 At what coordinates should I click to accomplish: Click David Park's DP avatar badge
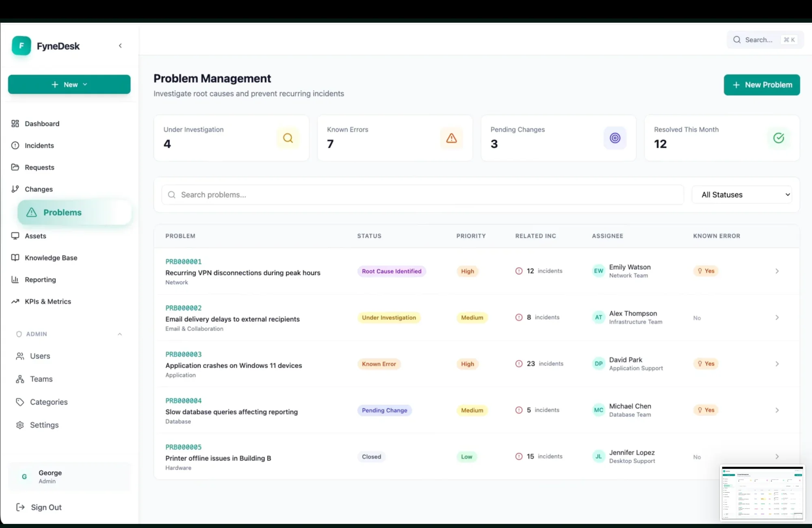[598, 364]
